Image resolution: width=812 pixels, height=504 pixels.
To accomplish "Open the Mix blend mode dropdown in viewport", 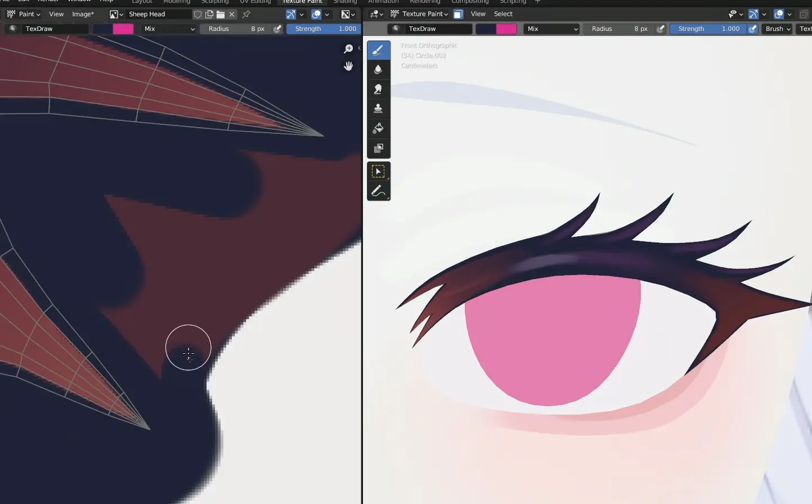I will click(x=551, y=29).
